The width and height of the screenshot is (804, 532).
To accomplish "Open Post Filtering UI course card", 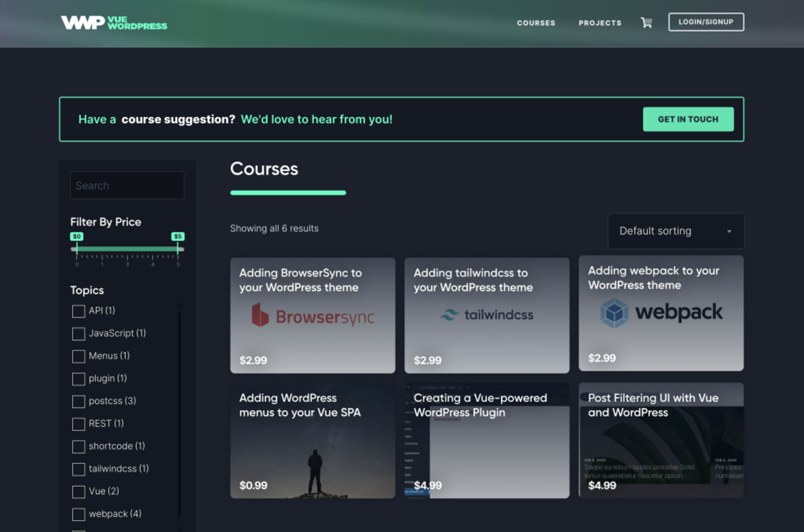I will pyautogui.click(x=661, y=440).
